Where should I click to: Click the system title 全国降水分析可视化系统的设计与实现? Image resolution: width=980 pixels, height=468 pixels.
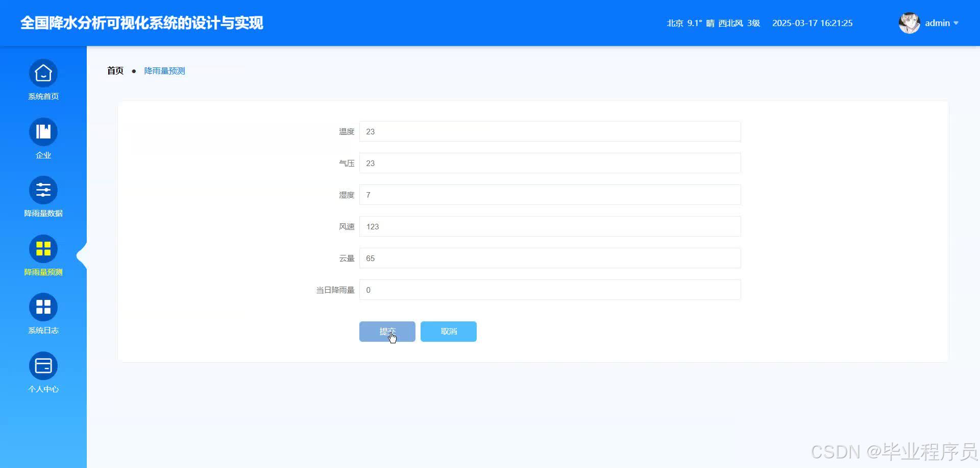pyautogui.click(x=142, y=23)
